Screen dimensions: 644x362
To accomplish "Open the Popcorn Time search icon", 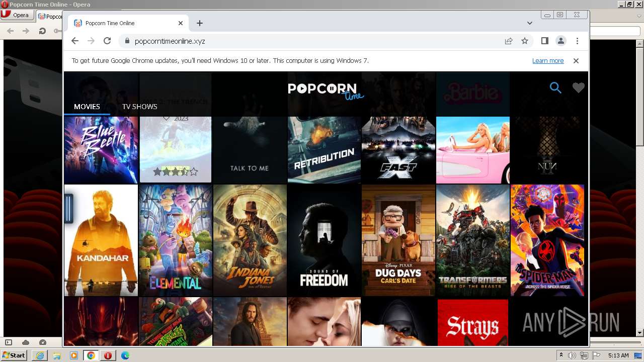I will [555, 88].
